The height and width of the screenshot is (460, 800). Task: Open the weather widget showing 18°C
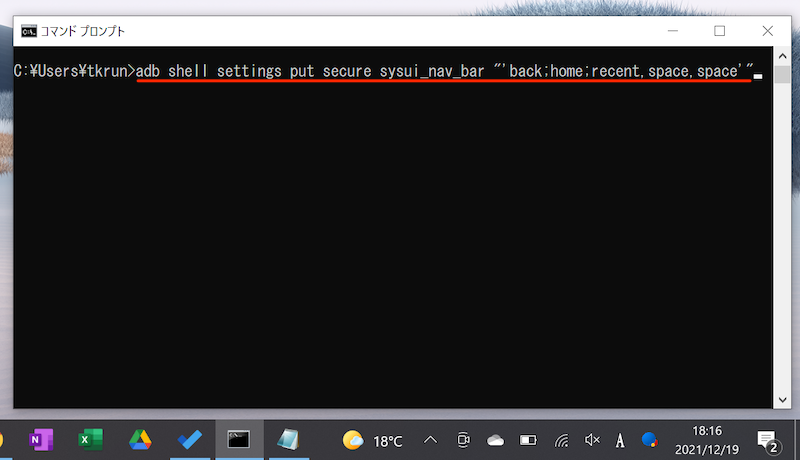pos(372,440)
